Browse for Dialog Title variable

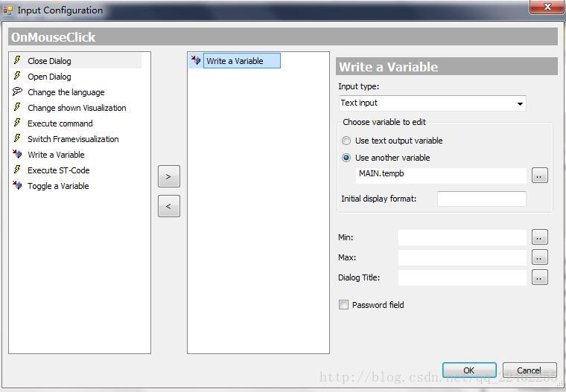tap(540, 277)
